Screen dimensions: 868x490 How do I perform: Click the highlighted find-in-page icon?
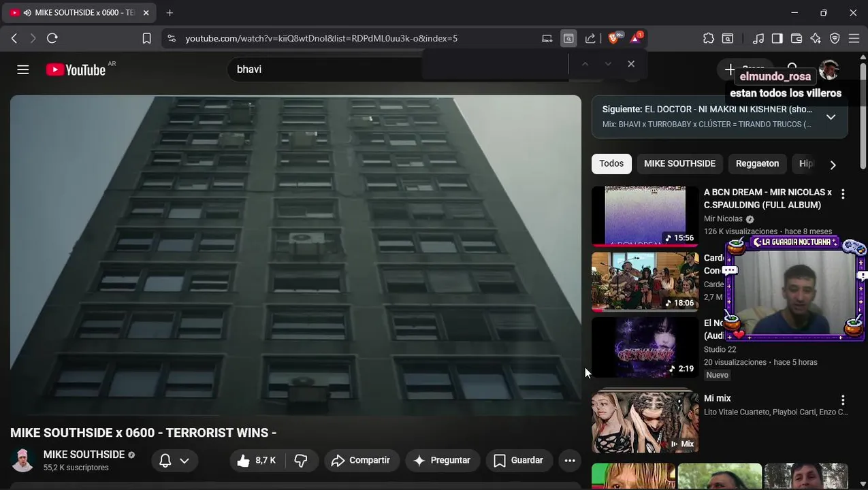point(568,39)
